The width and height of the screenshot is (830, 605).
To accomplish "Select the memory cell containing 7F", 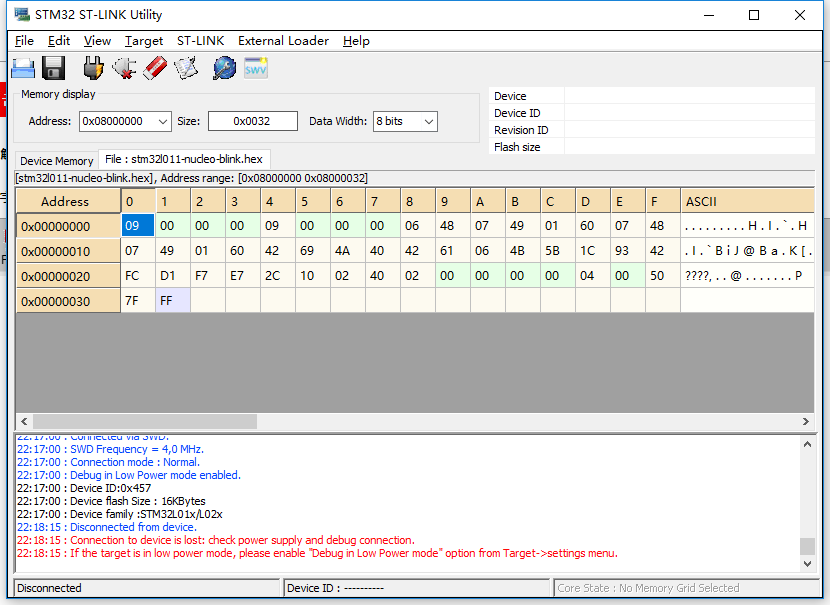I will (x=138, y=301).
